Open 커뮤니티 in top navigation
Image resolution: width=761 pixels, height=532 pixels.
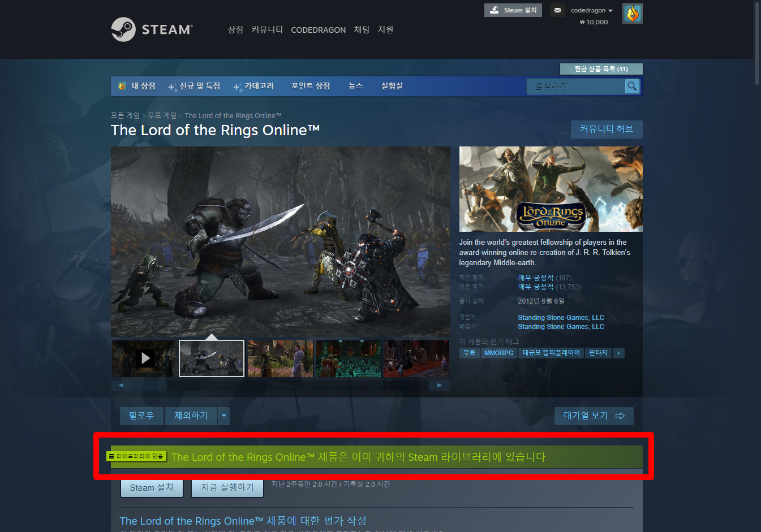267,29
